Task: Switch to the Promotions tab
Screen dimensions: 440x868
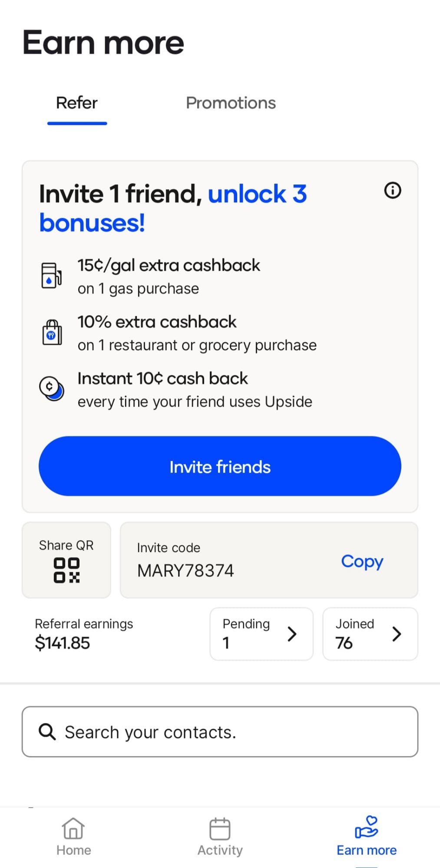Action: coord(231,103)
